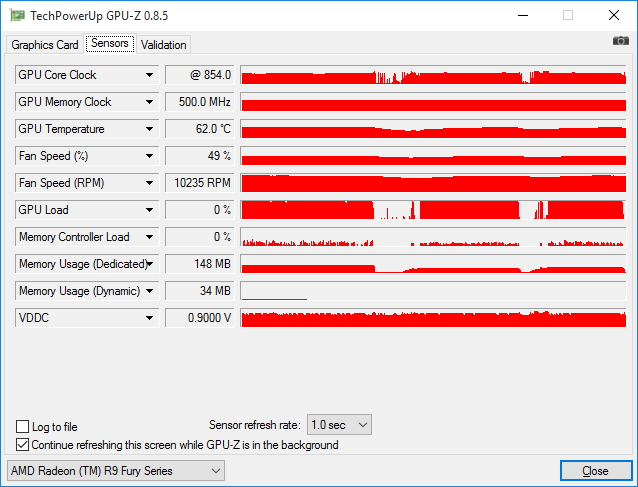Select the Sensors tab
Screen dimensions: 638x487
coord(110,43)
